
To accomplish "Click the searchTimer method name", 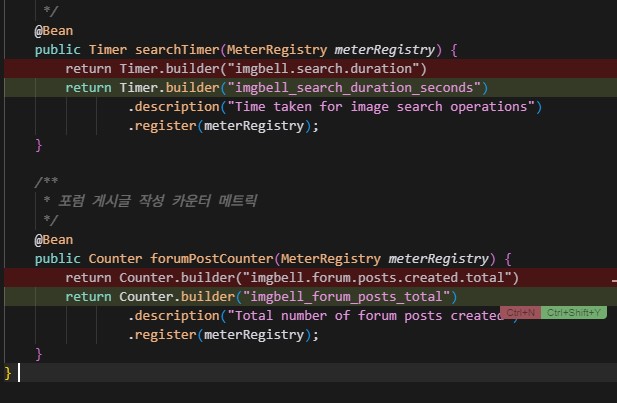I will tap(178, 49).
